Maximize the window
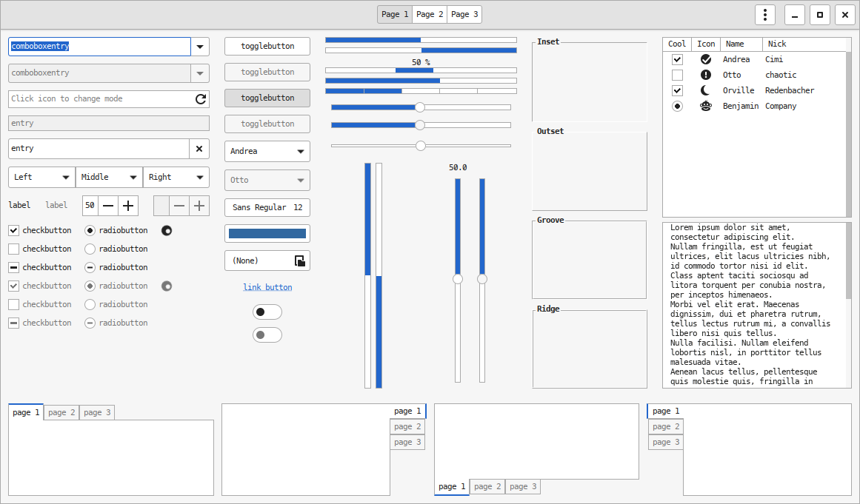Image resolution: width=860 pixels, height=504 pixels. point(819,15)
